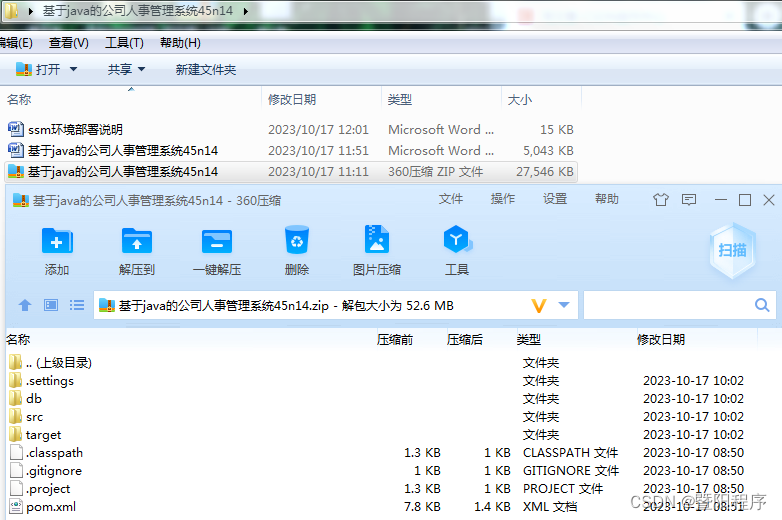Screen dimensions: 782x520
Task: Click the 新建文件夹 button in Explorer
Action: pos(205,69)
